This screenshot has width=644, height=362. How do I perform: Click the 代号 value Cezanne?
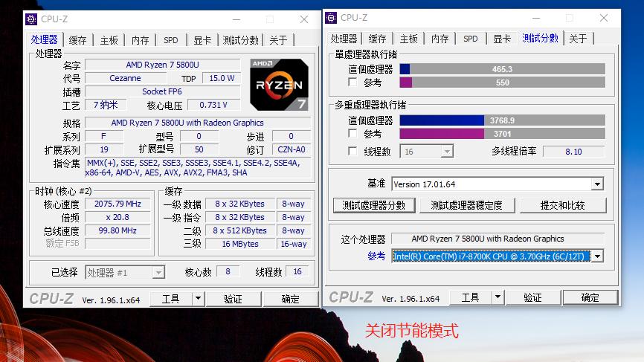(125, 78)
